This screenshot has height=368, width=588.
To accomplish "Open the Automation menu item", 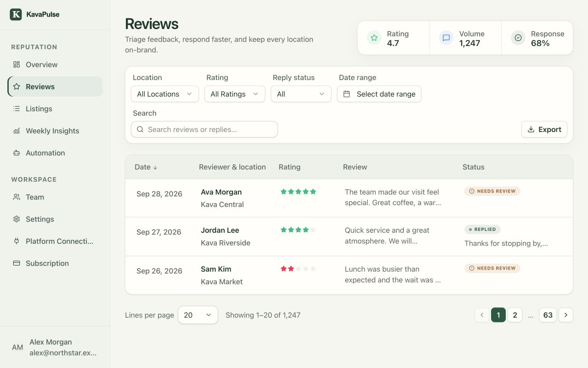I will [x=55, y=153].
